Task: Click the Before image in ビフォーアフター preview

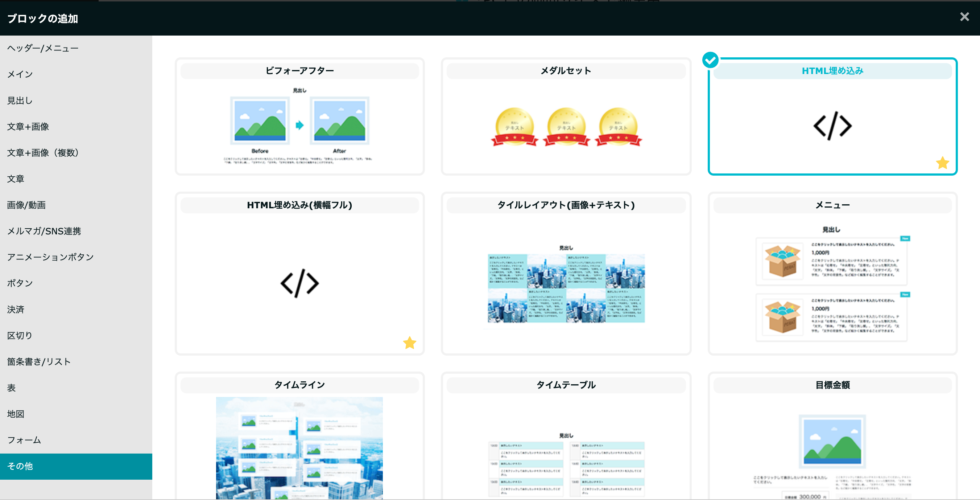Action: (x=260, y=120)
